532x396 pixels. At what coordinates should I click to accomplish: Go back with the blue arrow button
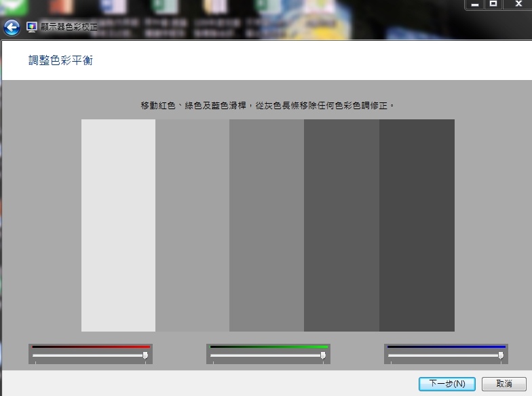(12, 27)
